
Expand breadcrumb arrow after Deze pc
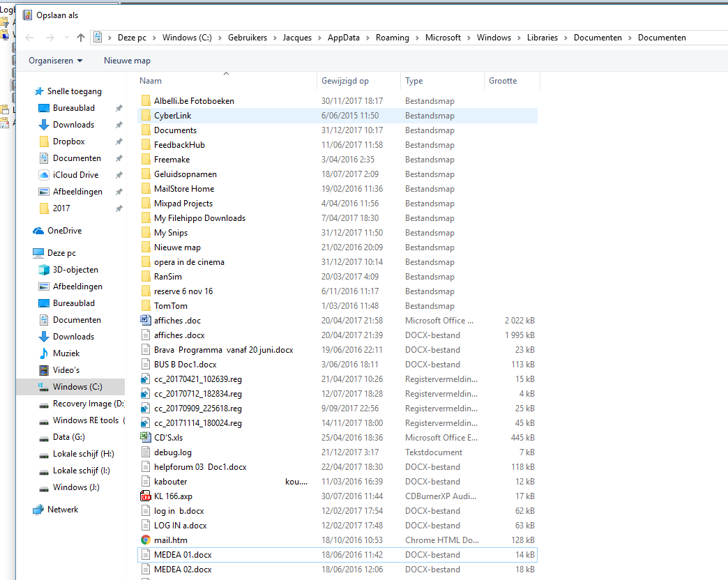pyautogui.click(x=154, y=38)
